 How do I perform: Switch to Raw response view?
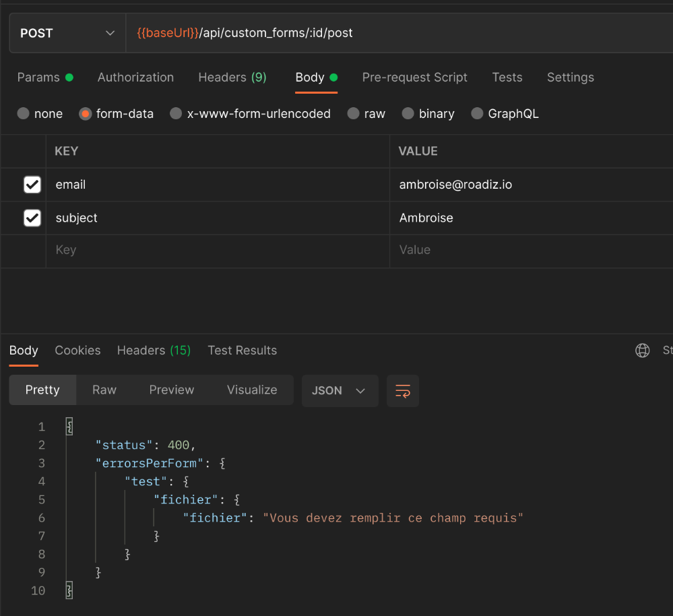pyautogui.click(x=104, y=390)
